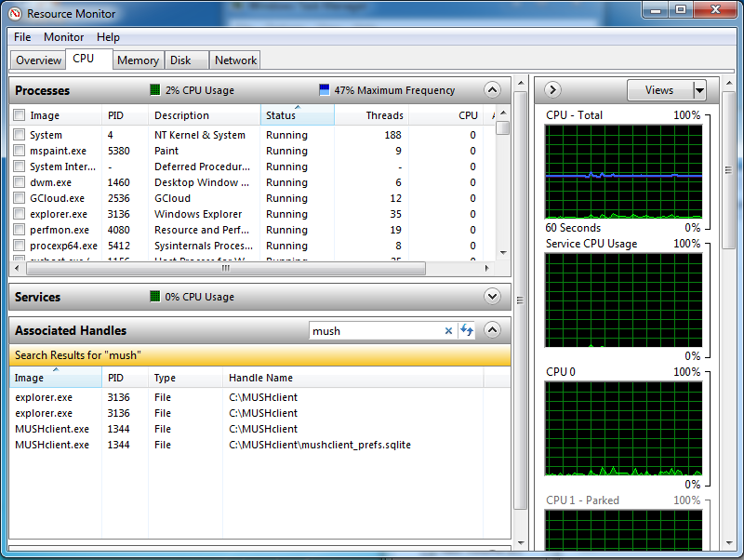Click the graphs pane scroll-down arrow
This screenshot has width=744, height=560.
(x=729, y=543)
